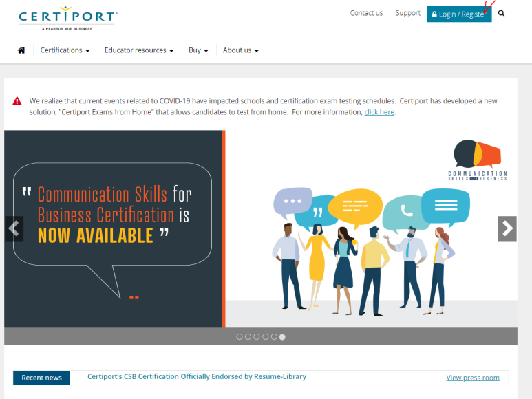Click the Certiport logo
This screenshot has height=399, width=532.
pyautogui.click(x=68, y=19)
